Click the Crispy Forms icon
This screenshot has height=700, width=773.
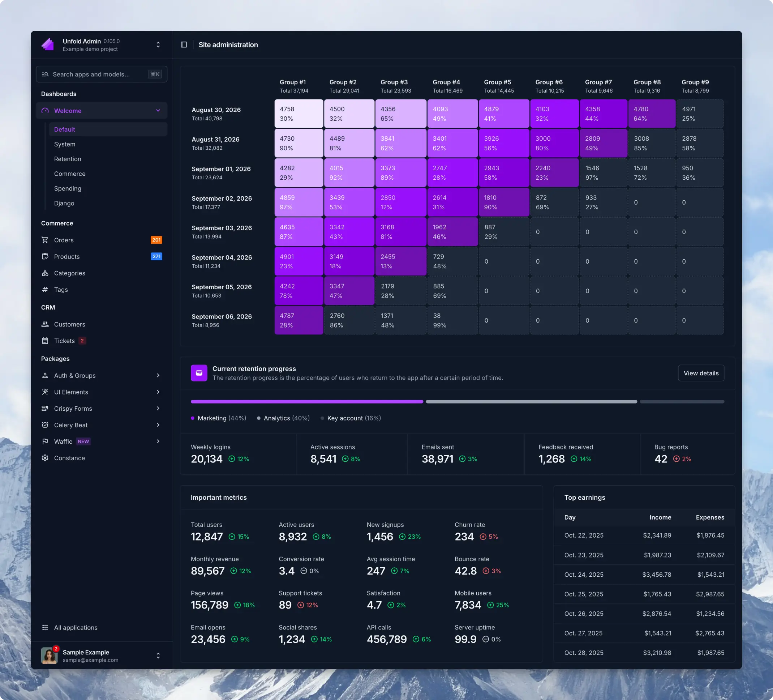[45, 409]
